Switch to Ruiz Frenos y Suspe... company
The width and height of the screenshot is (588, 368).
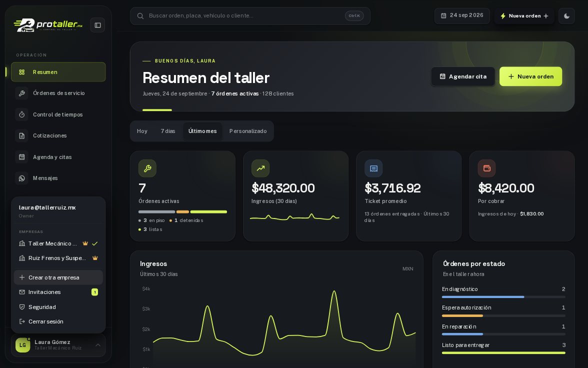58,258
